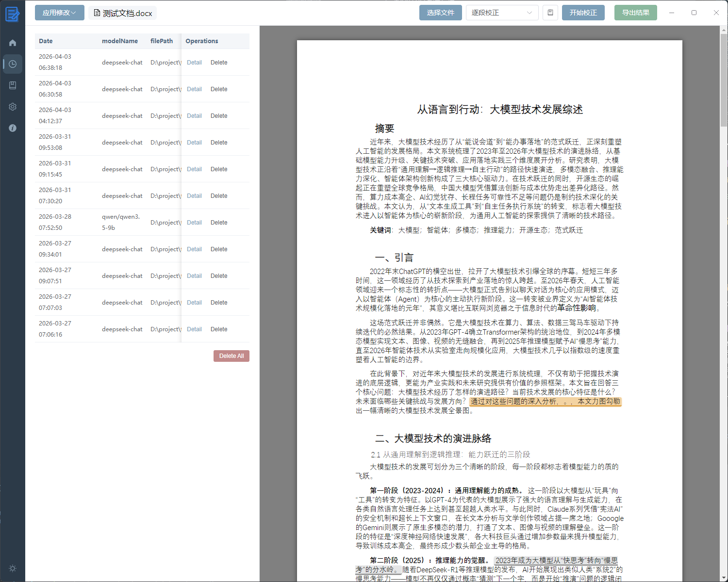Click the save icon button beside the proofreading dropdown
This screenshot has height=582, width=728.
click(x=550, y=13)
